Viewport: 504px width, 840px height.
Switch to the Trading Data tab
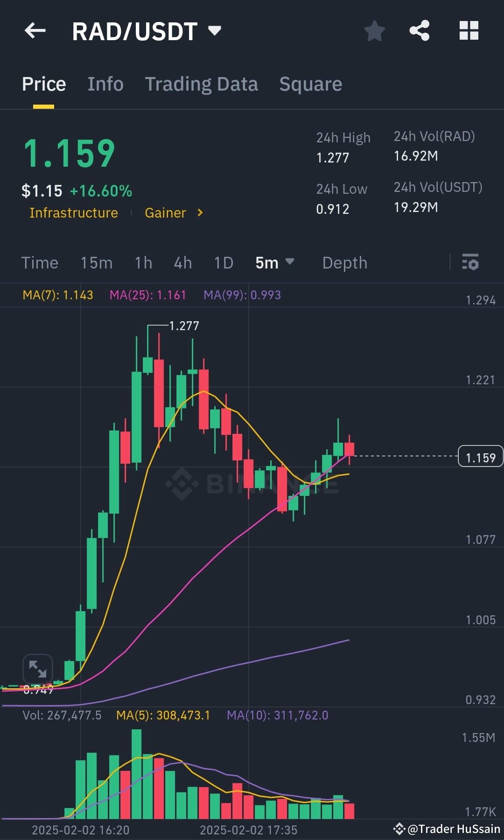tap(202, 84)
